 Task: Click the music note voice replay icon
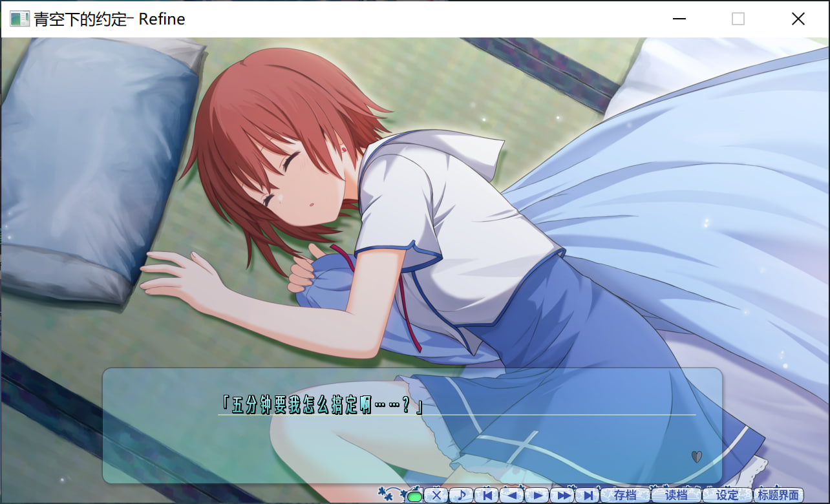[x=462, y=496]
